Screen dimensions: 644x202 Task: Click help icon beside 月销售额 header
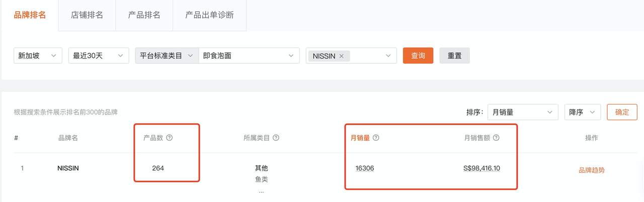coord(496,138)
